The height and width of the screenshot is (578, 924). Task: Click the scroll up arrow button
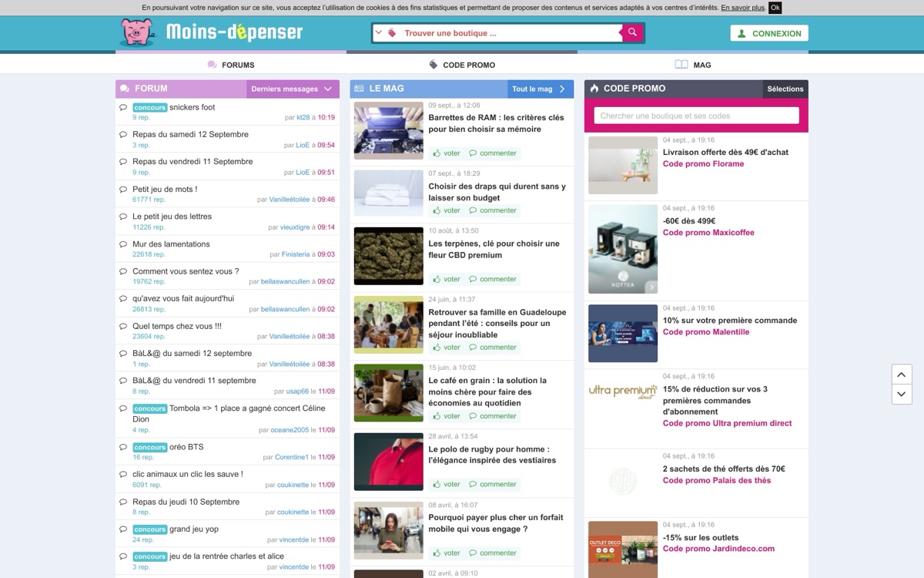pos(902,375)
